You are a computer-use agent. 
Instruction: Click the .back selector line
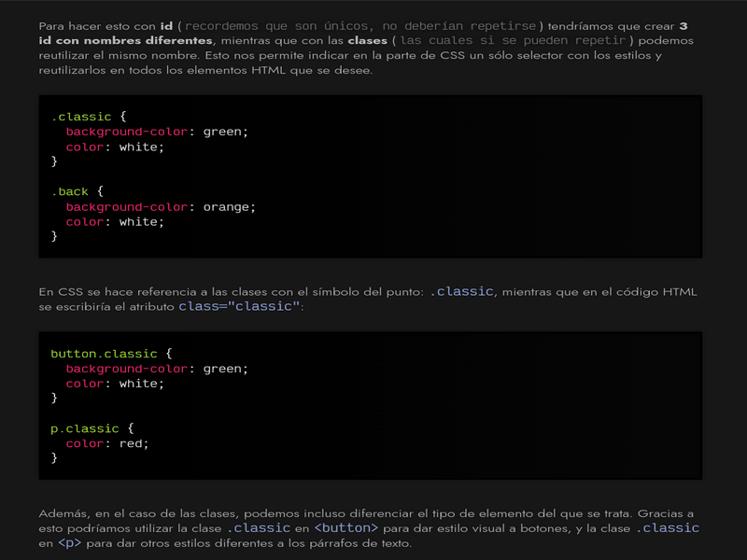[x=78, y=191]
